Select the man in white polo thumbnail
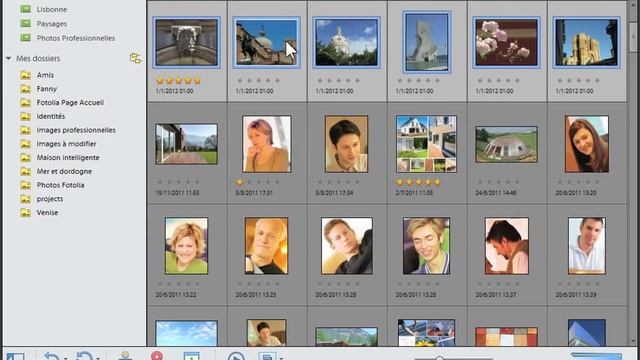Viewport: 640px width, 360px height. (x=587, y=246)
